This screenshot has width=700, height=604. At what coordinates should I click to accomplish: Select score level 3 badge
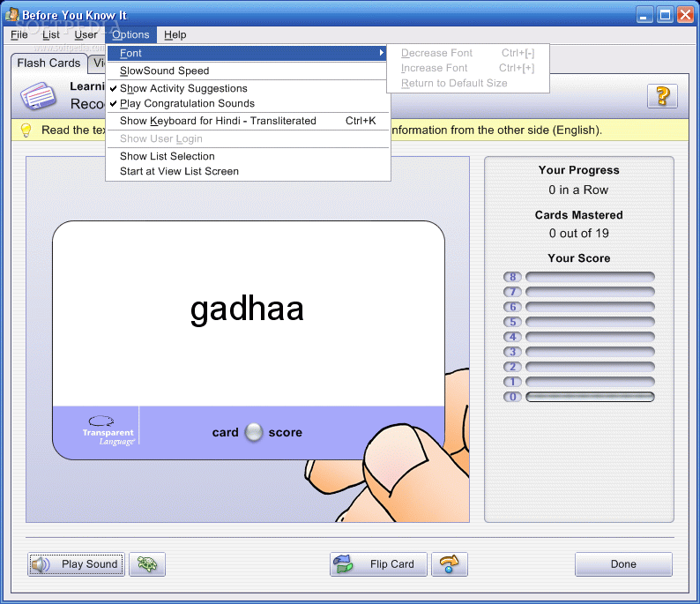pyautogui.click(x=512, y=352)
